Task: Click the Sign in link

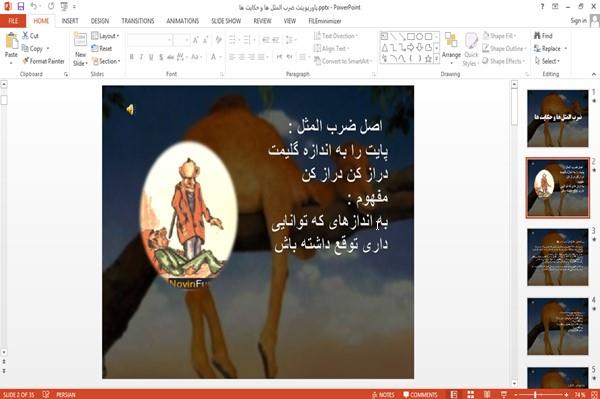Action: [578, 20]
